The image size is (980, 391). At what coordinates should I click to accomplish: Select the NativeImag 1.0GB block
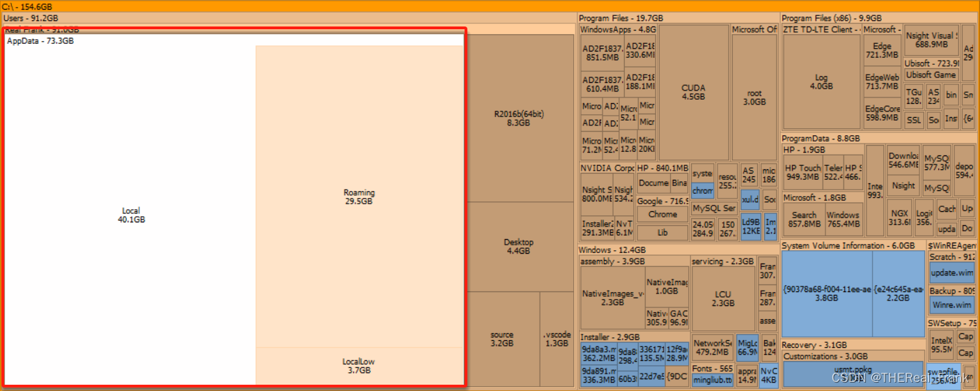(667, 286)
